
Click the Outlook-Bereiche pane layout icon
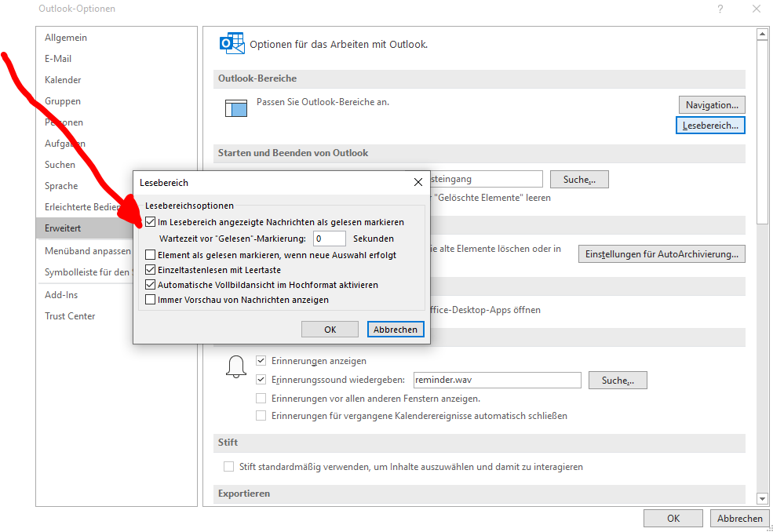coord(236,108)
